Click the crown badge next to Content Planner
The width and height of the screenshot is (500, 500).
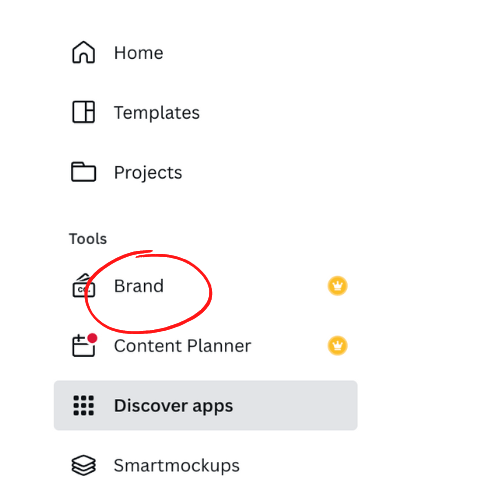[337, 345]
